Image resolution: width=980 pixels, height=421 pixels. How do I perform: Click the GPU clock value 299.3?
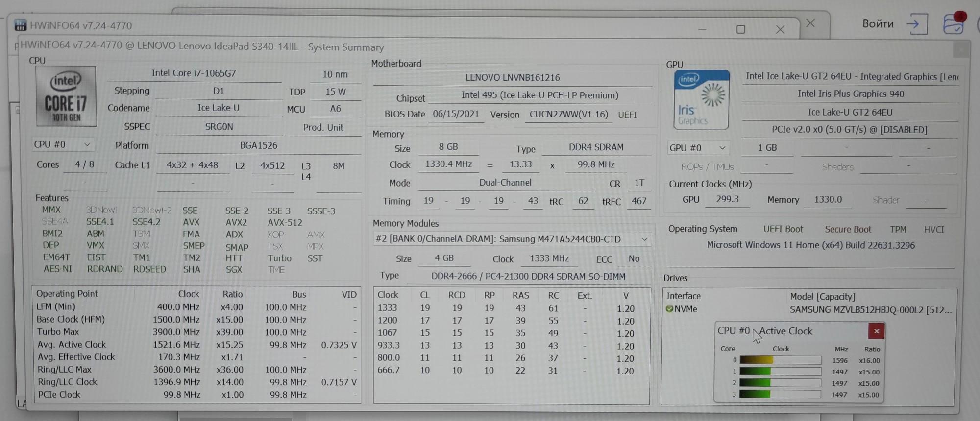(727, 199)
